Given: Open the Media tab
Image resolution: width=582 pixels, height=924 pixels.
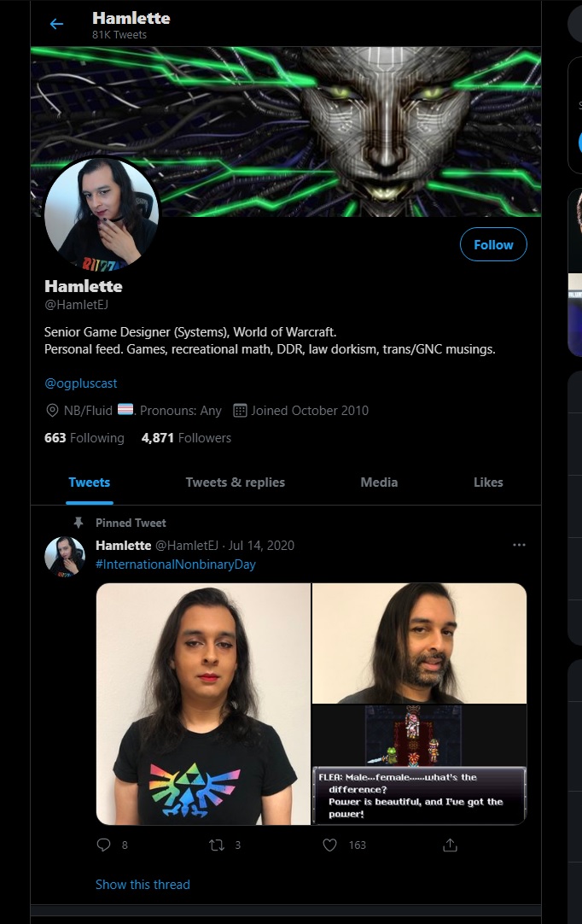Looking at the screenshot, I should 379,482.
